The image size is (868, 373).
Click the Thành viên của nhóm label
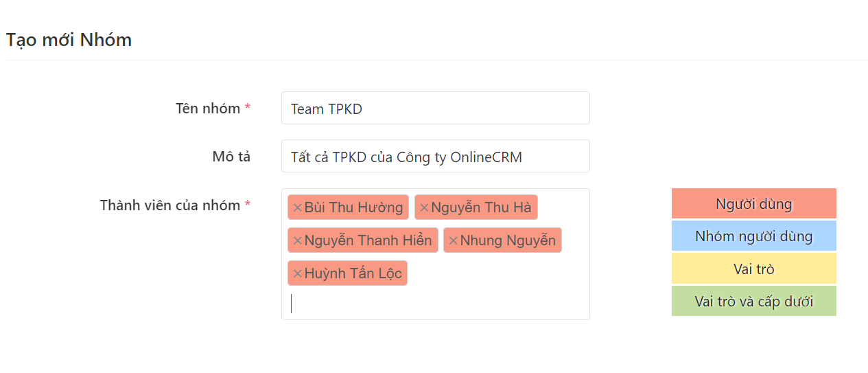tap(169, 205)
